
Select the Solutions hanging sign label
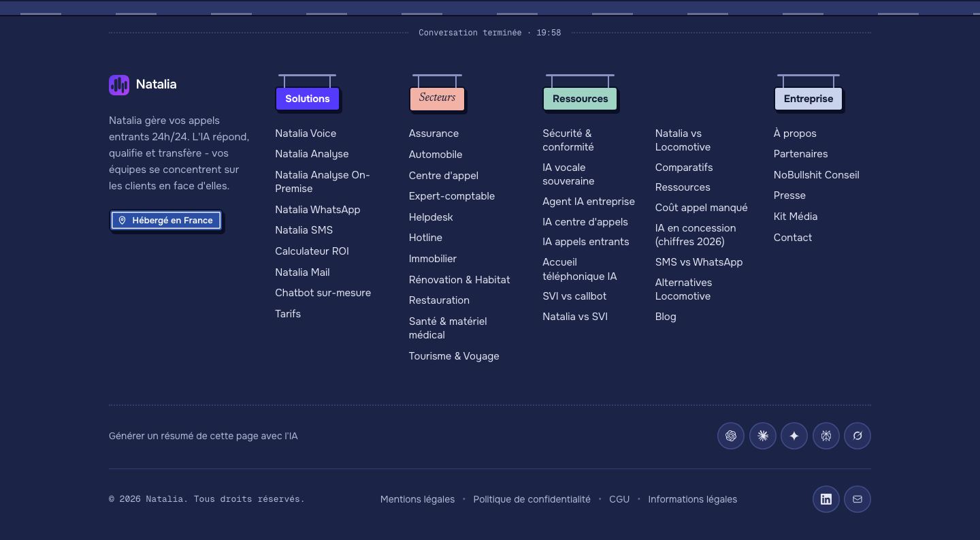[308, 99]
